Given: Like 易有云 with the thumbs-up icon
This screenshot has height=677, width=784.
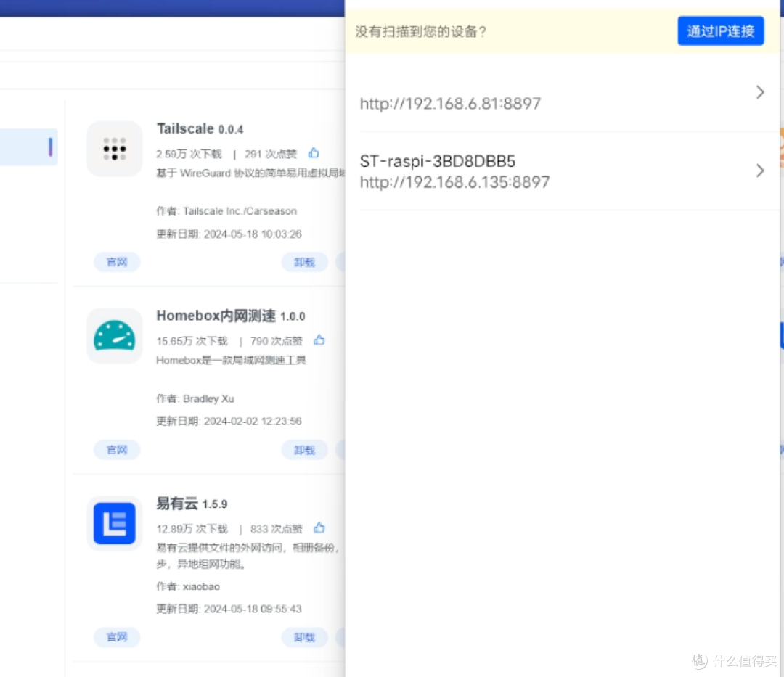Looking at the screenshot, I should [319, 528].
